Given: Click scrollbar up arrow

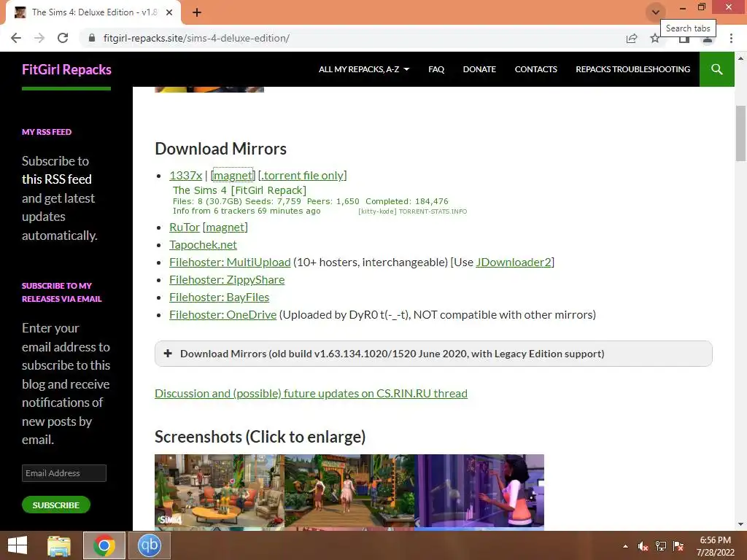Looking at the screenshot, I should tap(740, 58).
